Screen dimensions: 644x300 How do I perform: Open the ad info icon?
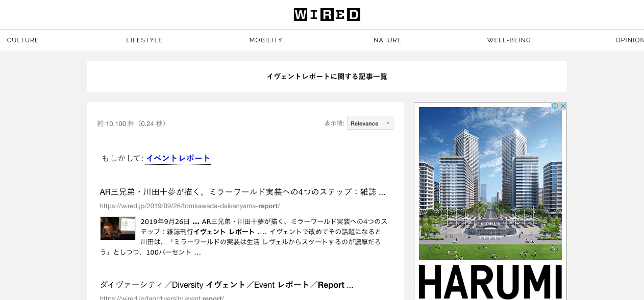(555, 106)
